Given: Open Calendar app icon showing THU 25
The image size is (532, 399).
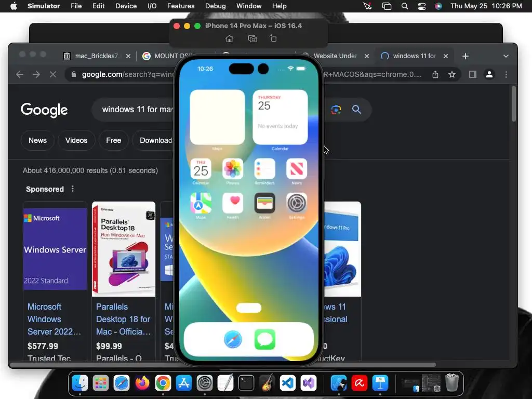Looking at the screenshot, I should click(201, 169).
